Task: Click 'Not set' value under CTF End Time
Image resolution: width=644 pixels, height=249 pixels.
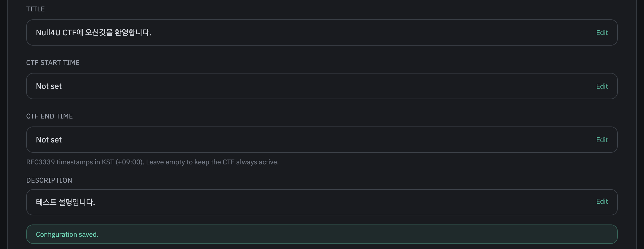Action: tap(49, 140)
